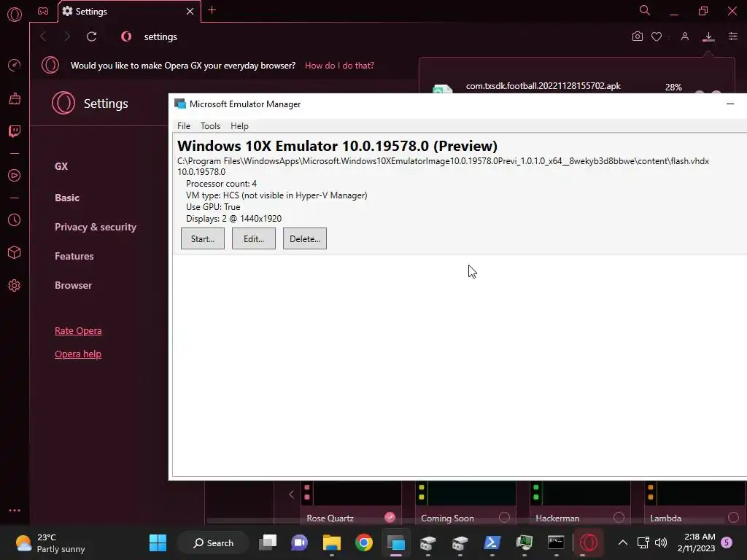Viewport: 747px width, 560px height.
Task: Open volume control speaker icon
Action: coord(661,542)
